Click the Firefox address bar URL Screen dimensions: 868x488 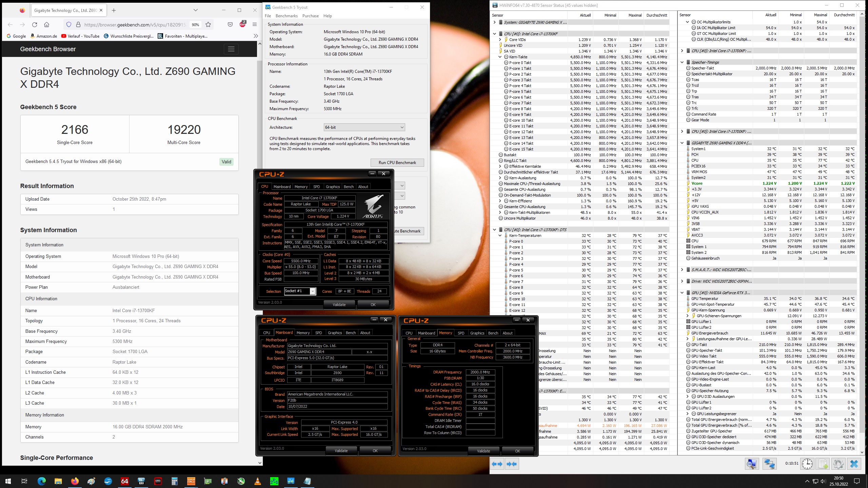(135, 25)
